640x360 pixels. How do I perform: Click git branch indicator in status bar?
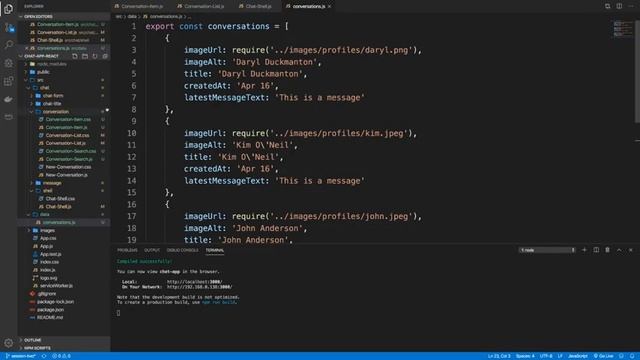coord(21,356)
